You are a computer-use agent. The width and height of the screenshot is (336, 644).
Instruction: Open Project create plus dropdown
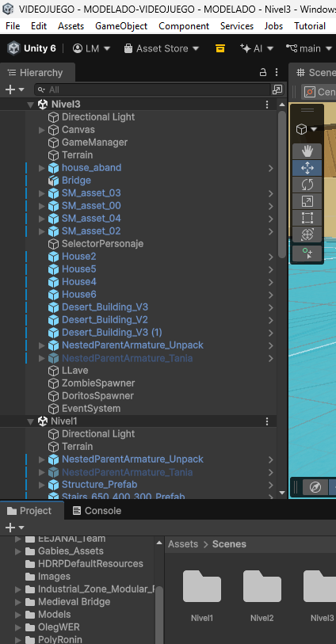click(x=14, y=528)
